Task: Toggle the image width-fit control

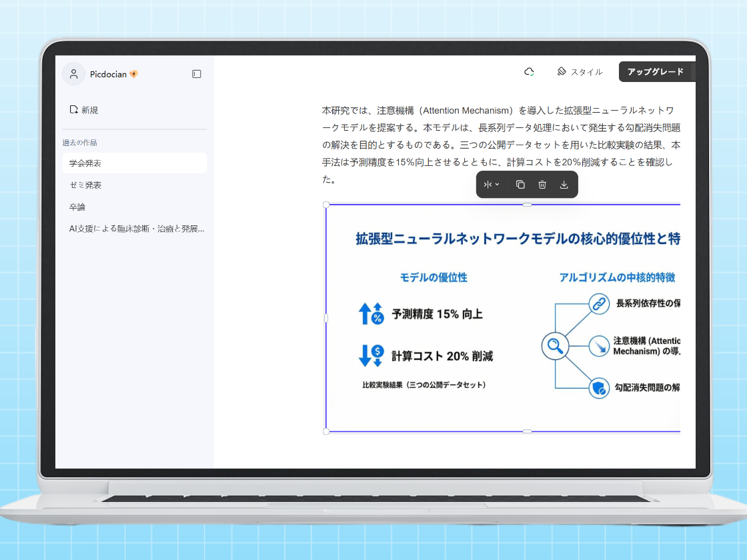Action: pyautogui.click(x=488, y=185)
